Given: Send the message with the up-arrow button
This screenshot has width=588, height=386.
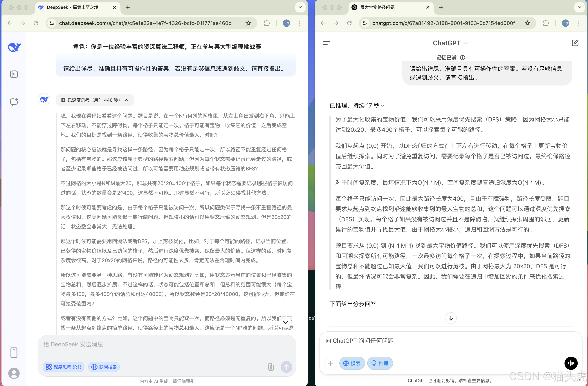Looking at the screenshot, I should (x=286, y=367).
